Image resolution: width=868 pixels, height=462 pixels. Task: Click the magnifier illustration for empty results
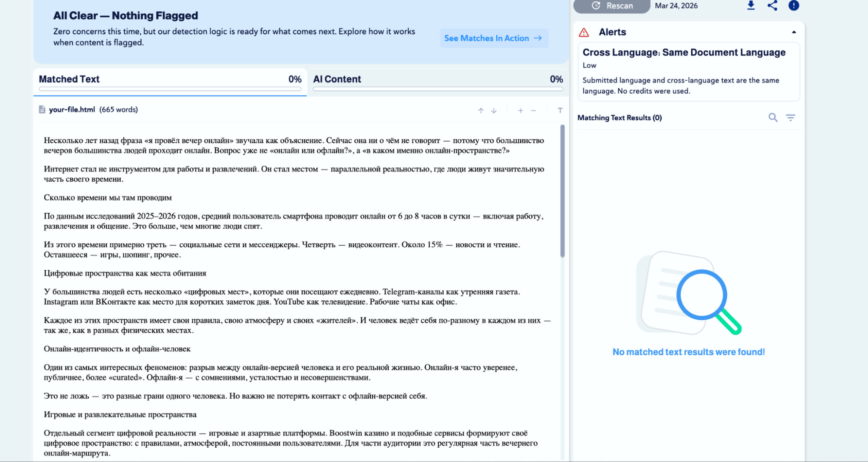coord(689,293)
